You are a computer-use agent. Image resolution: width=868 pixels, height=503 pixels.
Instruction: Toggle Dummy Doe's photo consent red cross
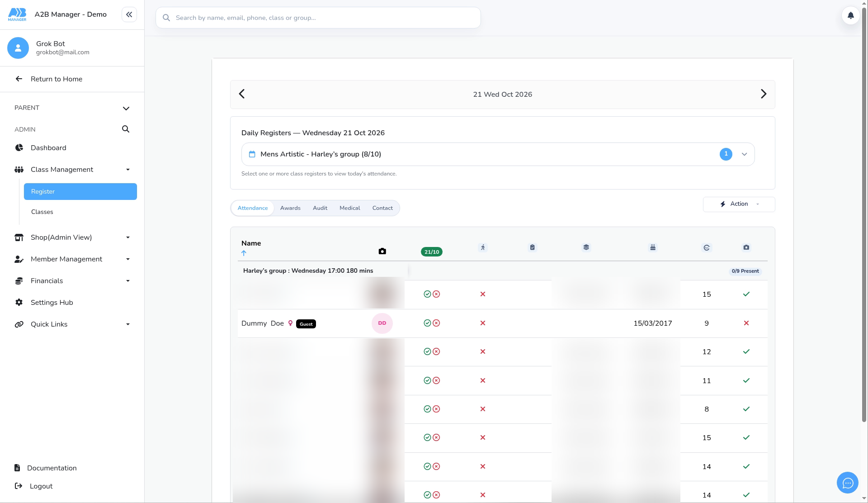(746, 323)
